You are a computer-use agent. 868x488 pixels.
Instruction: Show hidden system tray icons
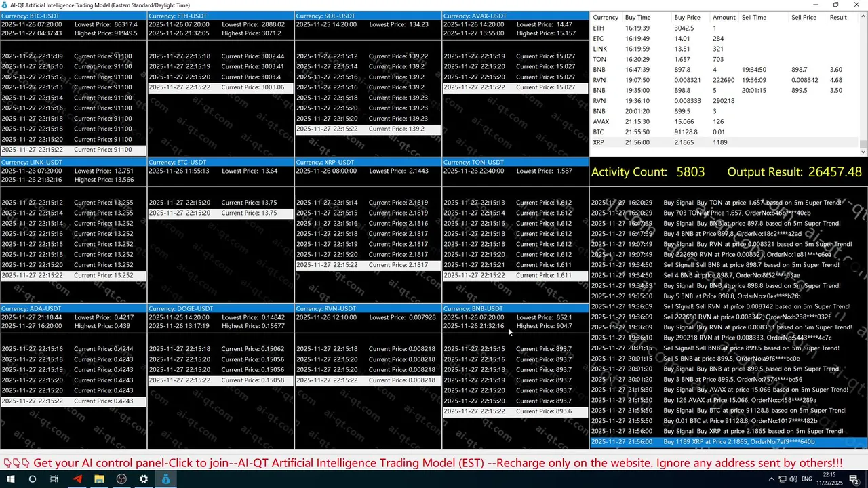(771, 479)
